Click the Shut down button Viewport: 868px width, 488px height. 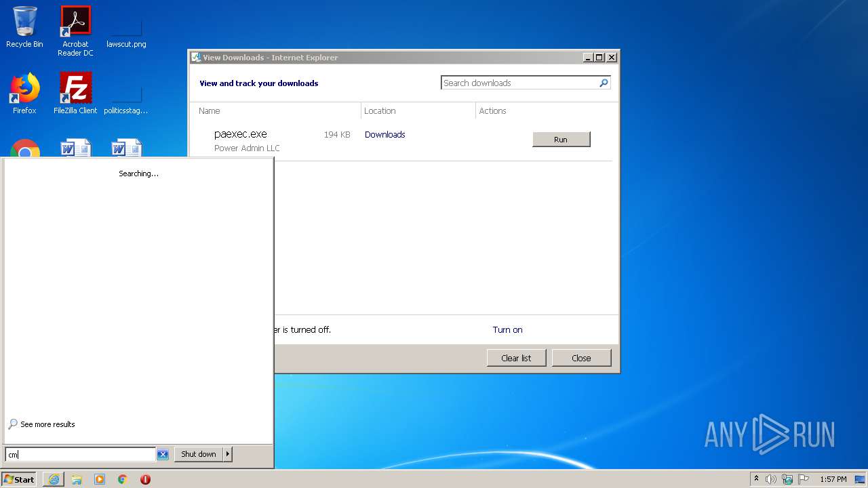[199, 454]
